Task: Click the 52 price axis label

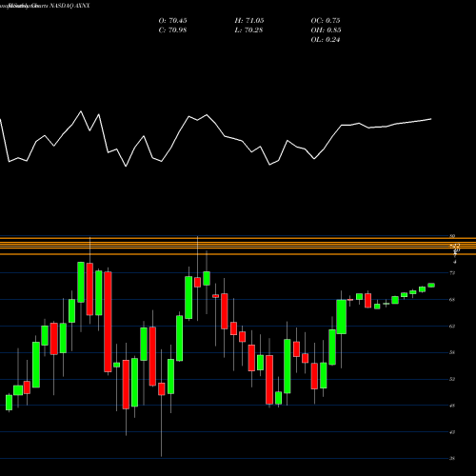Action: tap(453, 379)
